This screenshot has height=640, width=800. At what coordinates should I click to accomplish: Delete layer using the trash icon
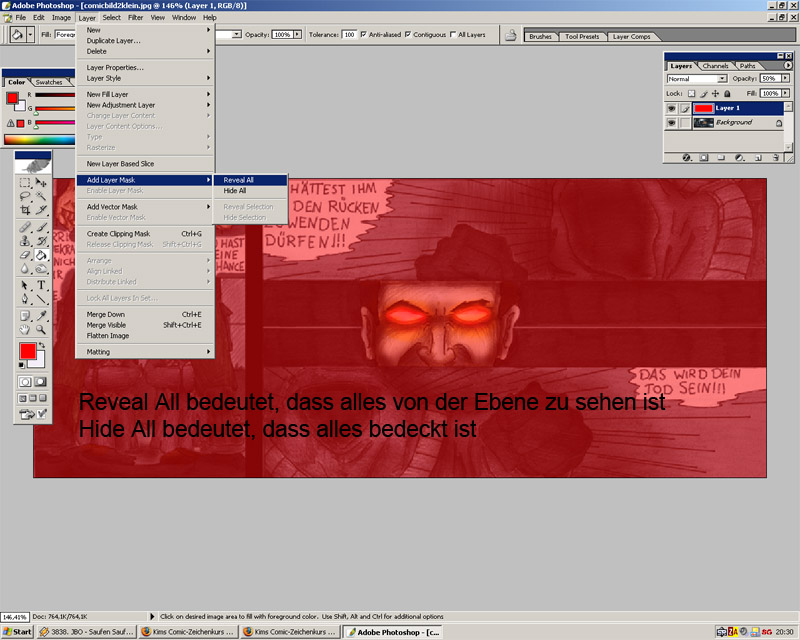(x=777, y=157)
